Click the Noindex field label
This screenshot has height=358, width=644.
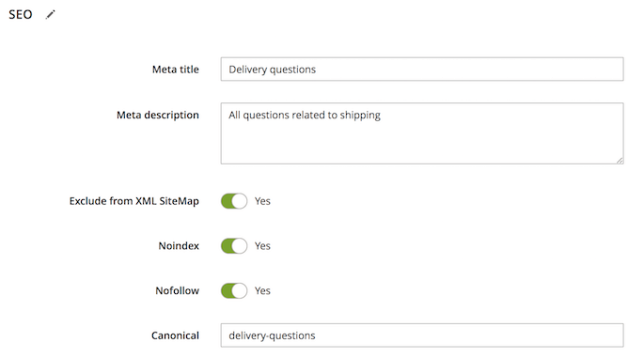pos(179,246)
